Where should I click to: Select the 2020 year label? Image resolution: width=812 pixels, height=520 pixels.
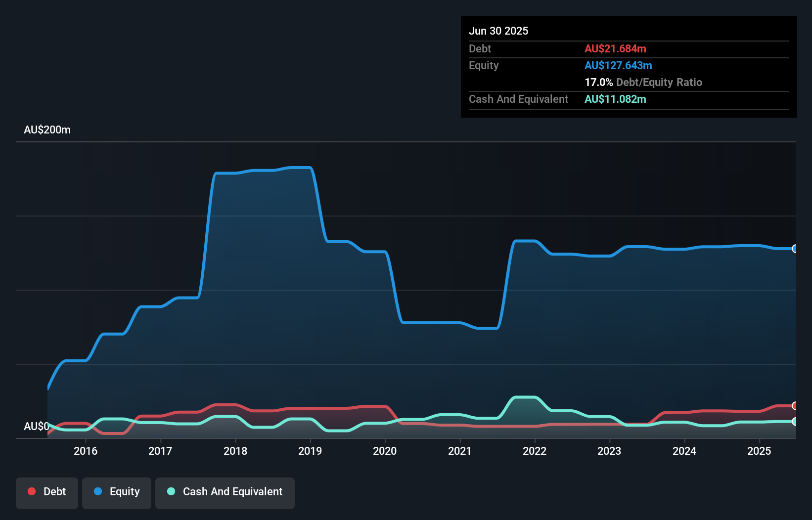(x=385, y=451)
